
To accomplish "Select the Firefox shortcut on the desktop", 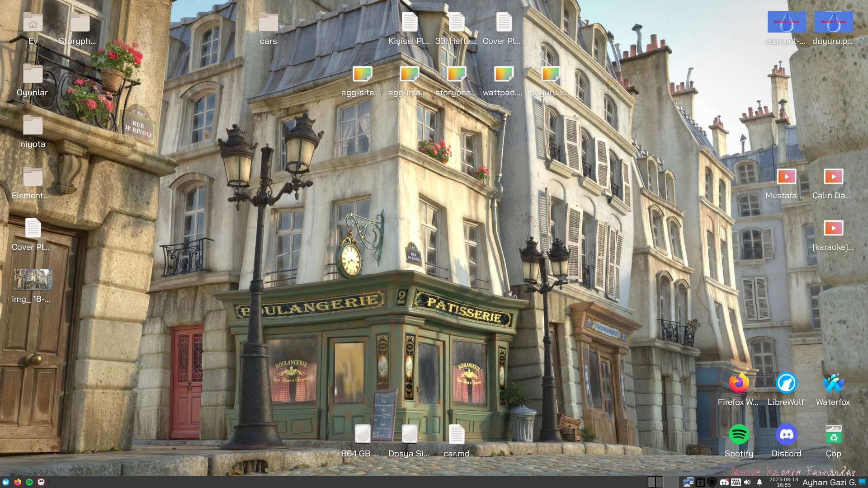I will tap(739, 383).
